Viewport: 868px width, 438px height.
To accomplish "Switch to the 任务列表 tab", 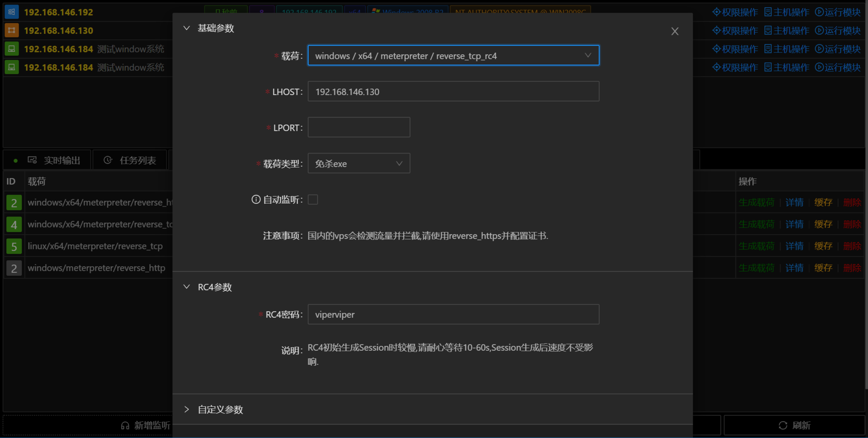I will pos(130,160).
